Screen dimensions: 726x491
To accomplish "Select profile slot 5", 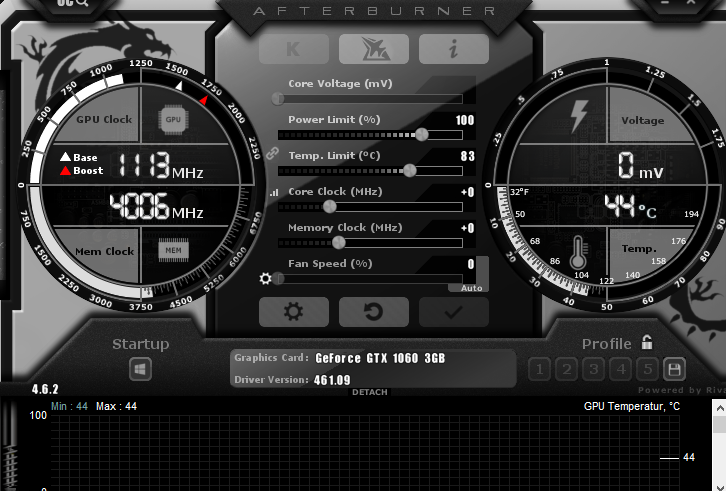I will tap(648, 369).
